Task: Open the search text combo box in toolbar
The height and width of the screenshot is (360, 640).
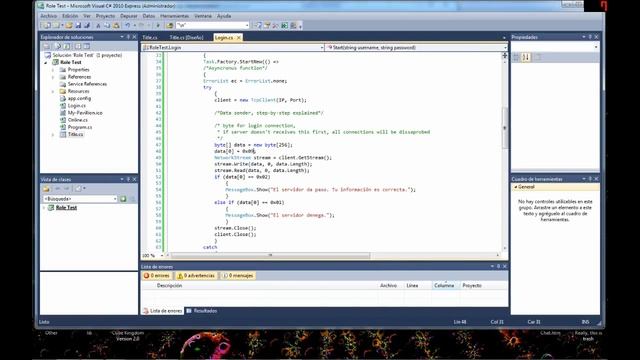Action: pyautogui.click(x=213, y=25)
